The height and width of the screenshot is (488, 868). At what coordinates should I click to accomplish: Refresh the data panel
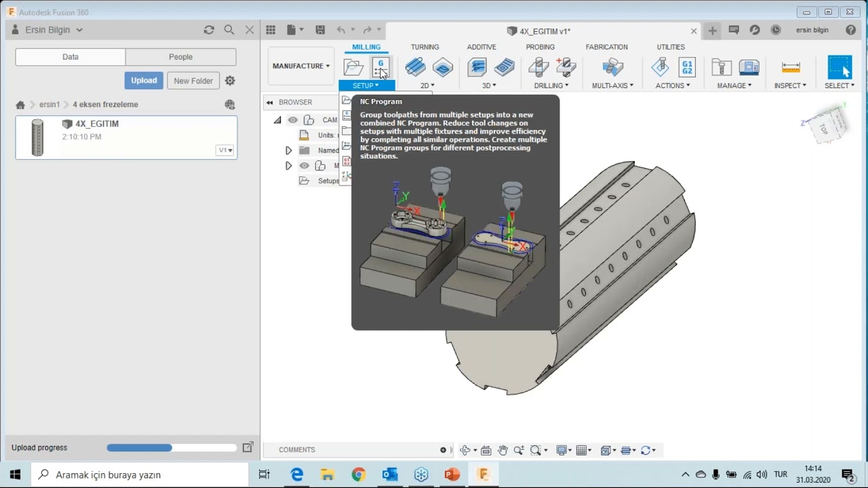pos(209,30)
